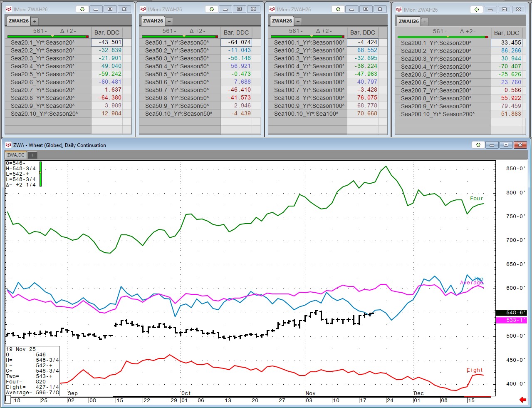Click the black 548-6 price marker on scale

coord(511,313)
